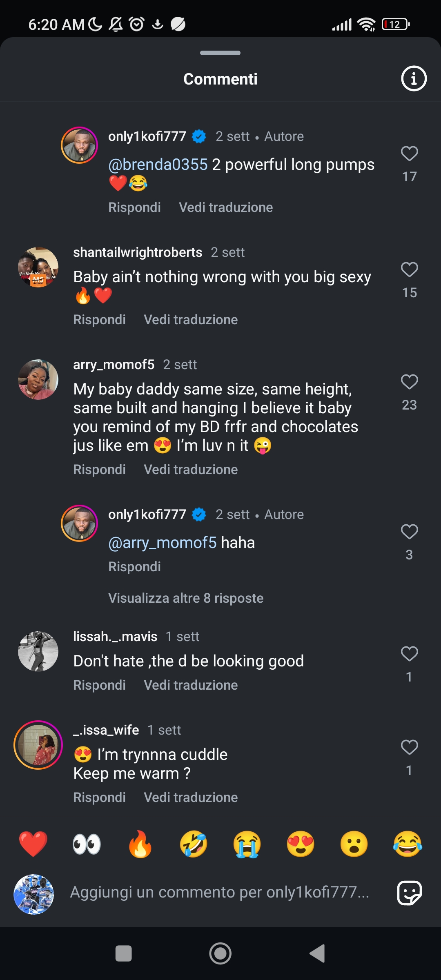Send the red heart quick reaction
The image size is (441, 980).
point(33,844)
